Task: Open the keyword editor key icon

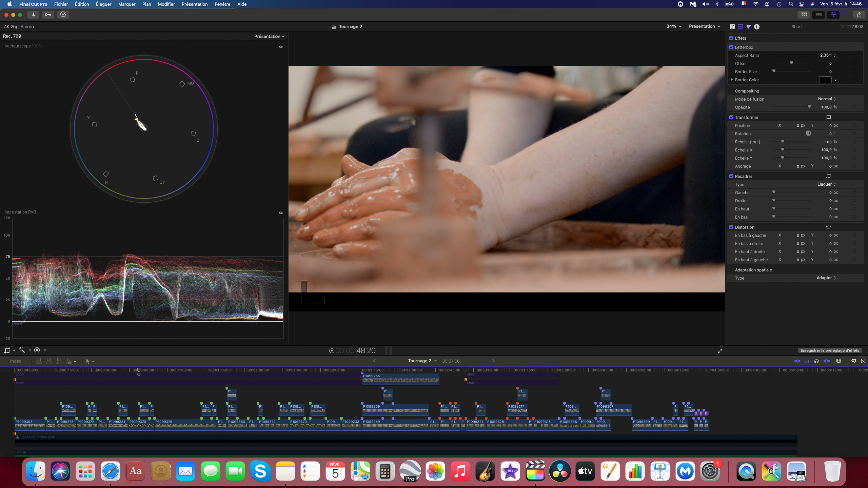Action: point(48,15)
